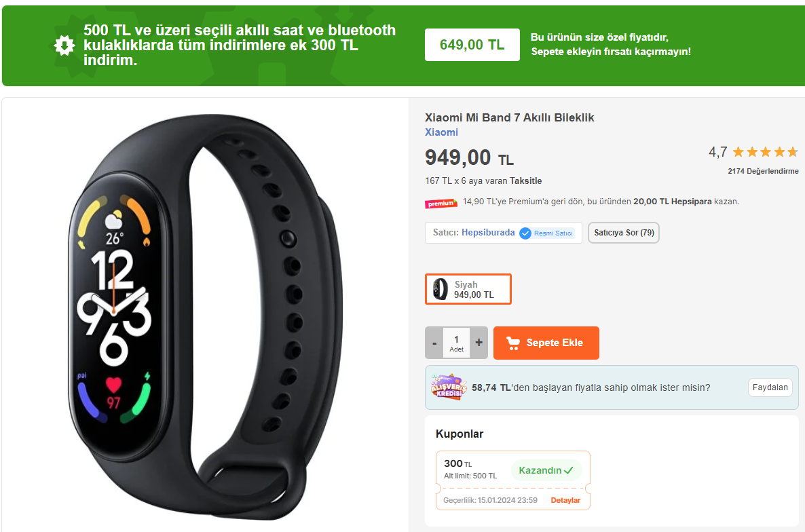Click the red premium badge icon
The image size is (805, 532).
(x=441, y=203)
